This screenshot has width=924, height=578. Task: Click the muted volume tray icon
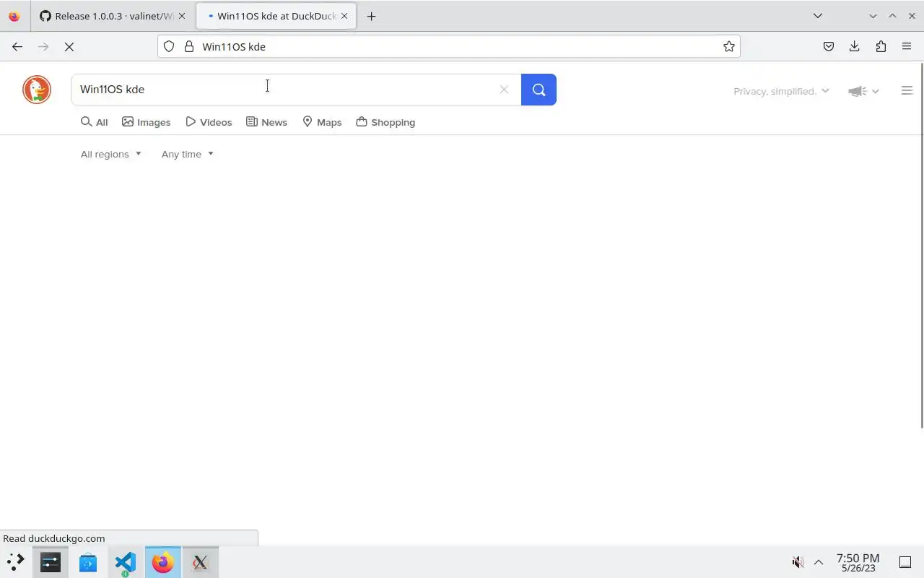[798, 562]
